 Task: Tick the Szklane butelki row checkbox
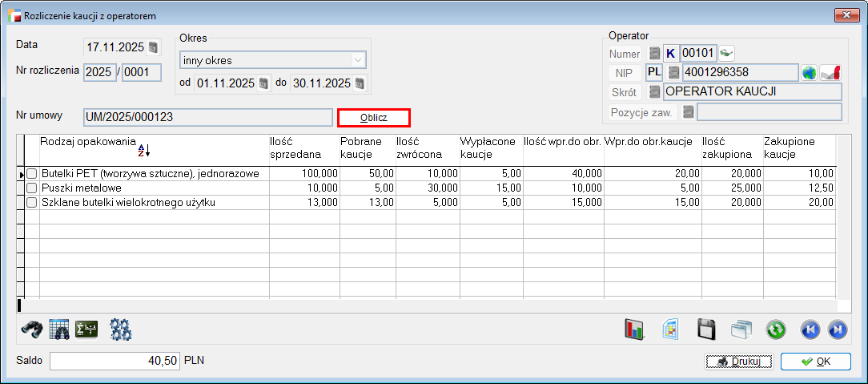32,203
